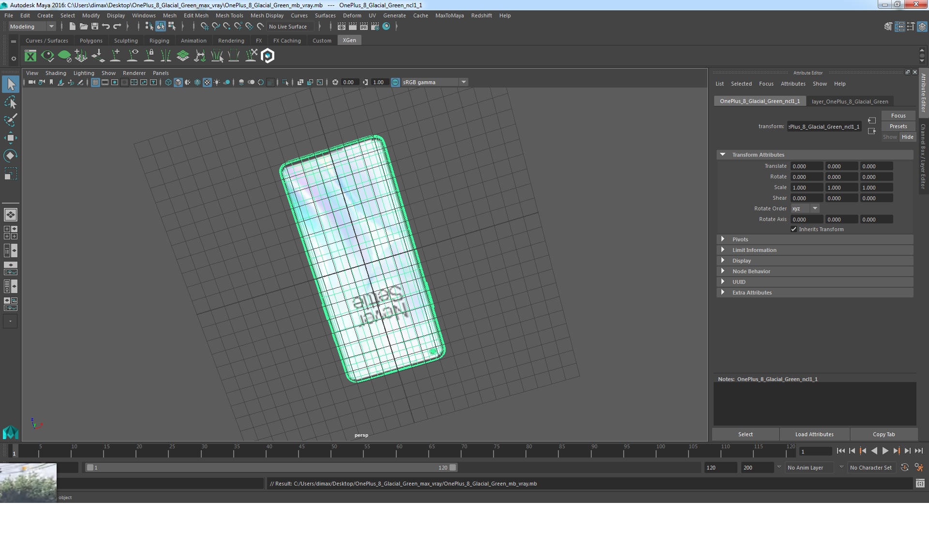Image resolution: width=929 pixels, height=560 pixels.
Task: Click the hexagon cube shelf icon
Action: coord(268,56)
